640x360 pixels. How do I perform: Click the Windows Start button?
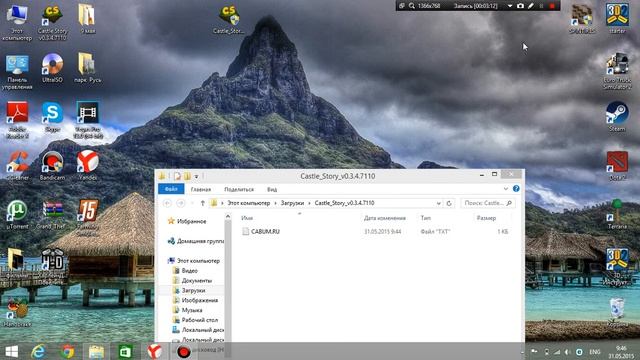[x=11, y=351]
